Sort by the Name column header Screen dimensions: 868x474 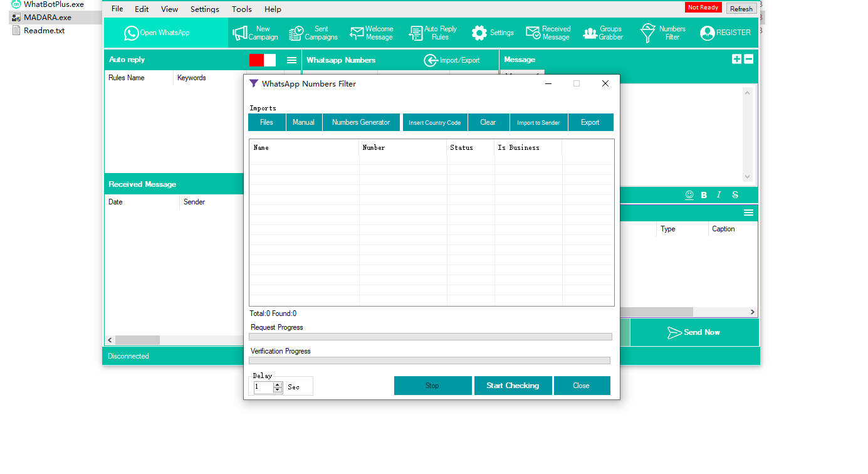305,147
